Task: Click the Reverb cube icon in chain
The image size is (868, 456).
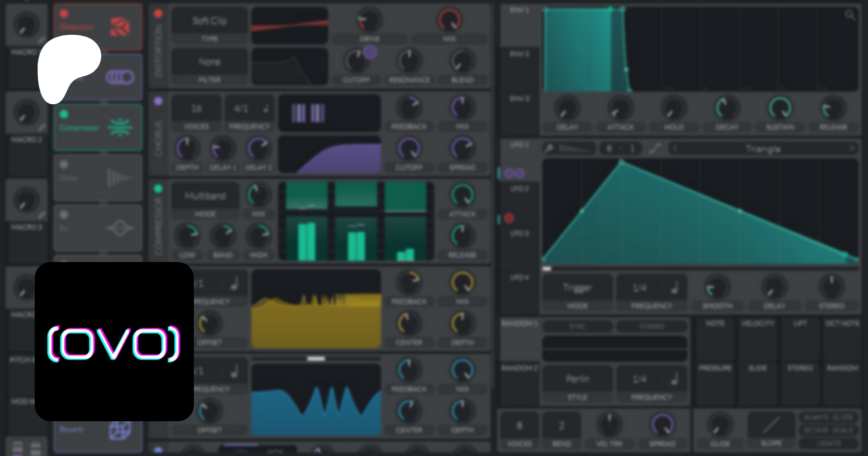Action: tap(120, 430)
